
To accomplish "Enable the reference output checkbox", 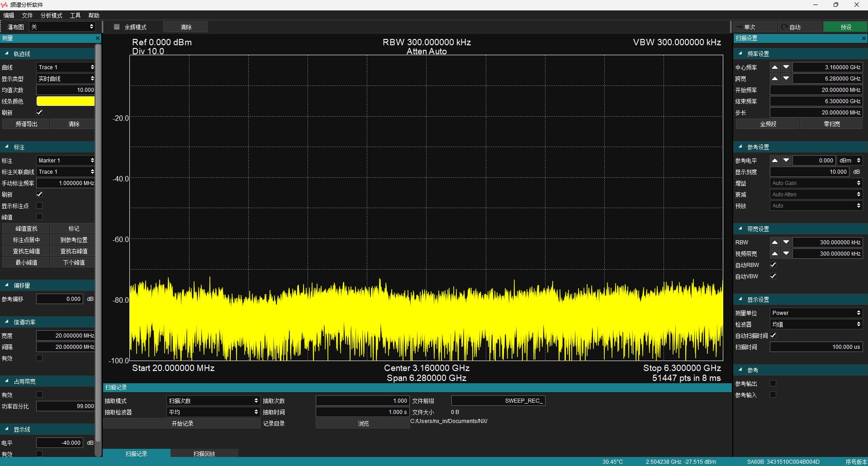I will [x=773, y=383].
